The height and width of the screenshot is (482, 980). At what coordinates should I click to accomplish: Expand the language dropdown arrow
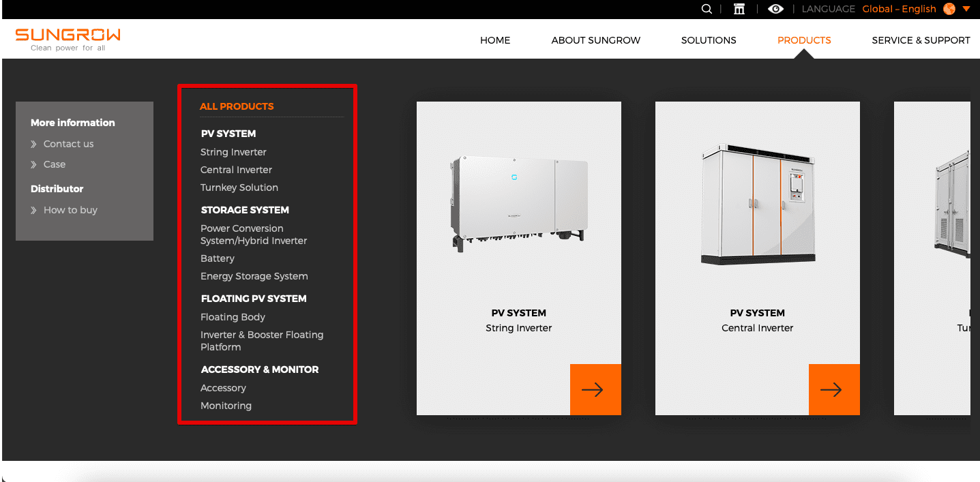[966, 9]
